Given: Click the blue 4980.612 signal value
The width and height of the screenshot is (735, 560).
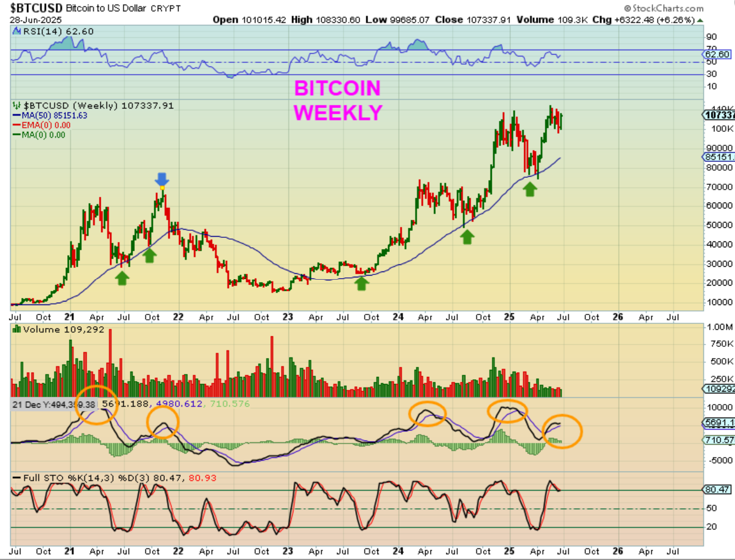Looking at the screenshot, I should [178, 404].
